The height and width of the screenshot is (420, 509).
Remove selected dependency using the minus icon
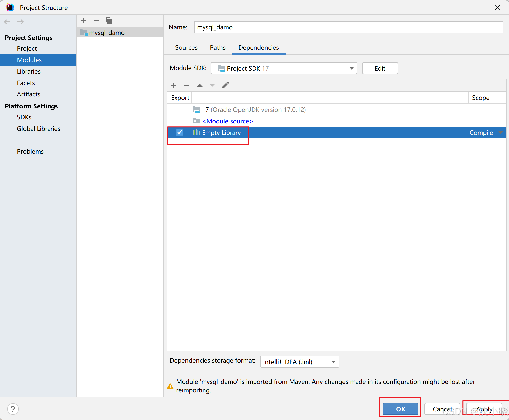pos(186,85)
